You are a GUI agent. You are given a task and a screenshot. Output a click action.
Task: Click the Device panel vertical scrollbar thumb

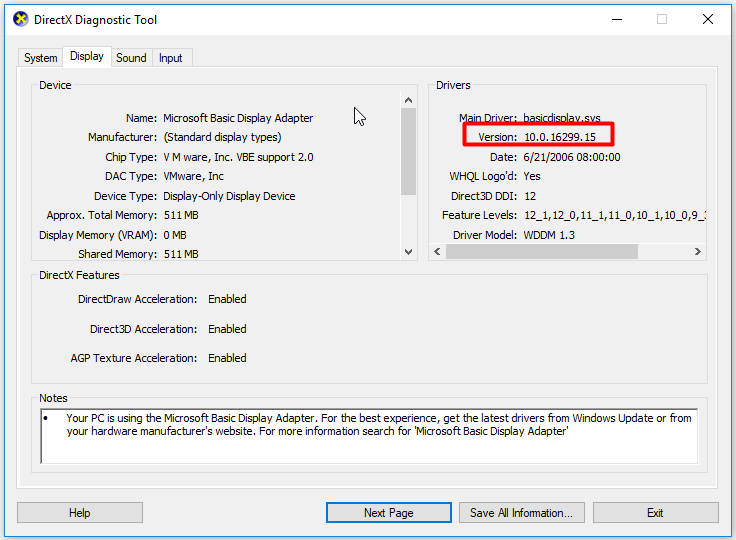pyautogui.click(x=408, y=150)
